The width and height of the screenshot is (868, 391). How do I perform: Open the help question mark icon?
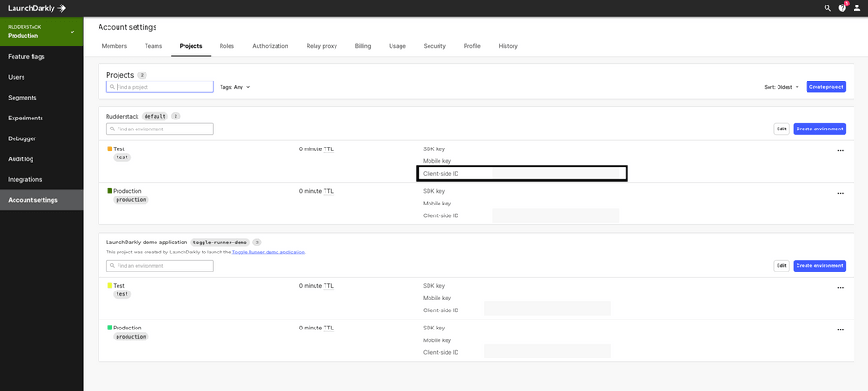[842, 8]
